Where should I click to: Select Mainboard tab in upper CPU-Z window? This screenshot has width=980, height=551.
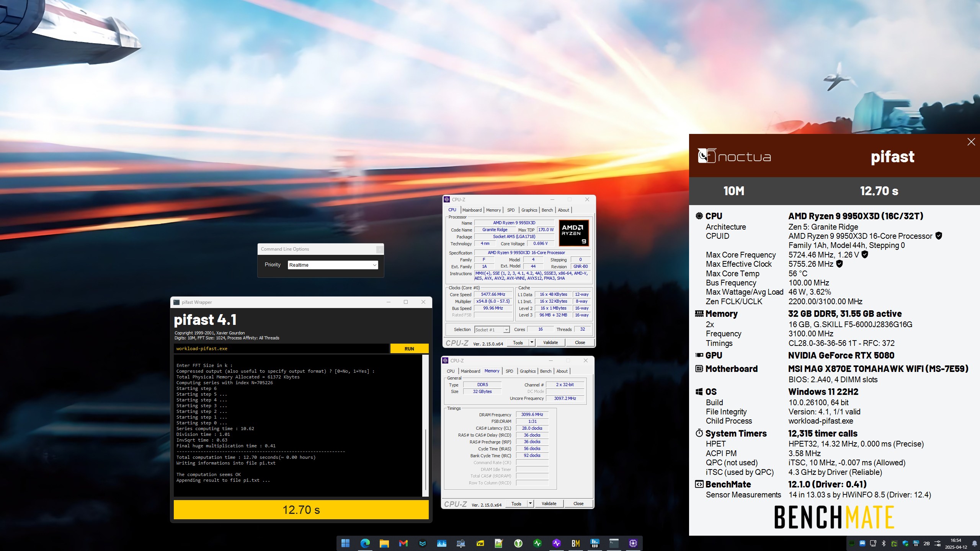click(x=472, y=210)
